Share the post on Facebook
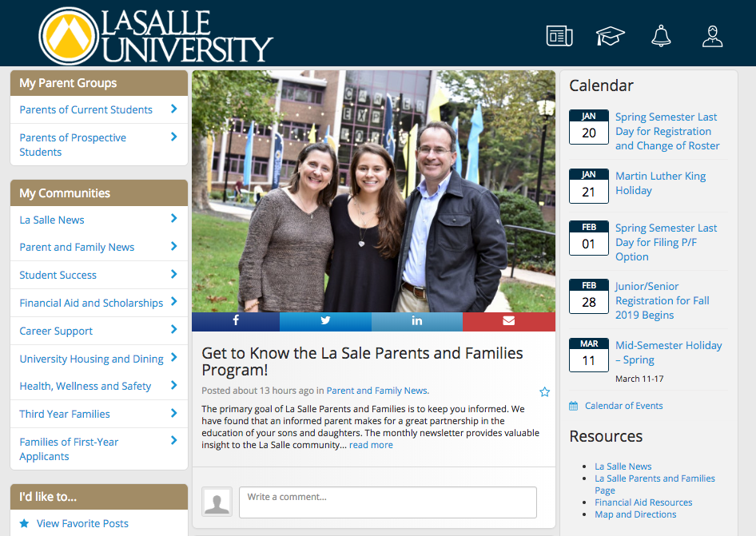The height and width of the screenshot is (536, 756). tap(236, 321)
